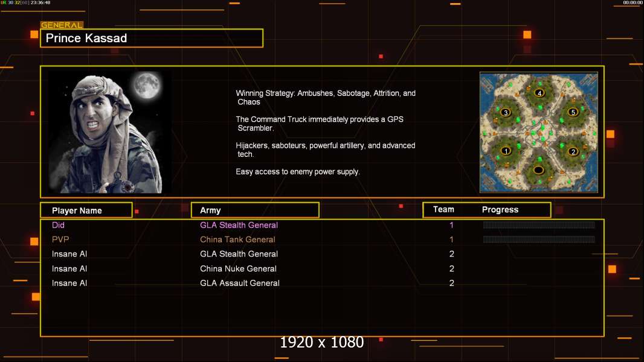Click the moon in the general portrait

tap(147, 85)
